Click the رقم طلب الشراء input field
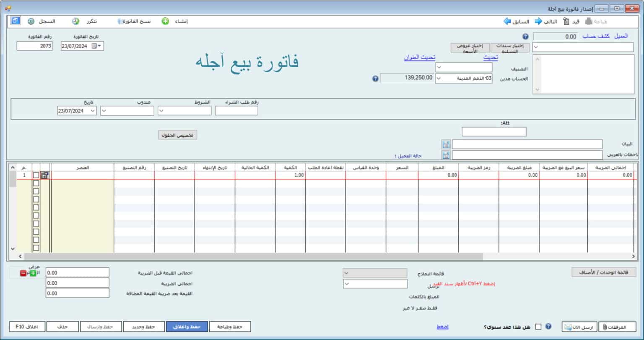The width and height of the screenshot is (644, 340). (x=236, y=111)
